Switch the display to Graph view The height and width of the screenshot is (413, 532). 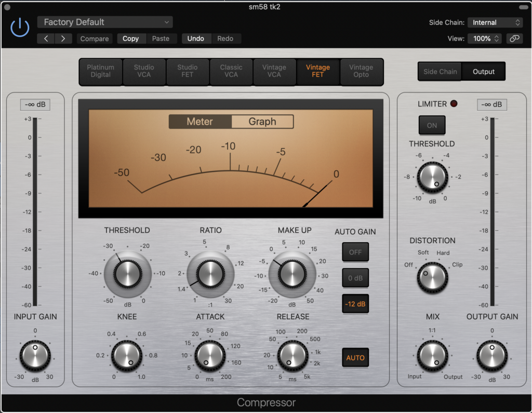(x=262, y=122)
